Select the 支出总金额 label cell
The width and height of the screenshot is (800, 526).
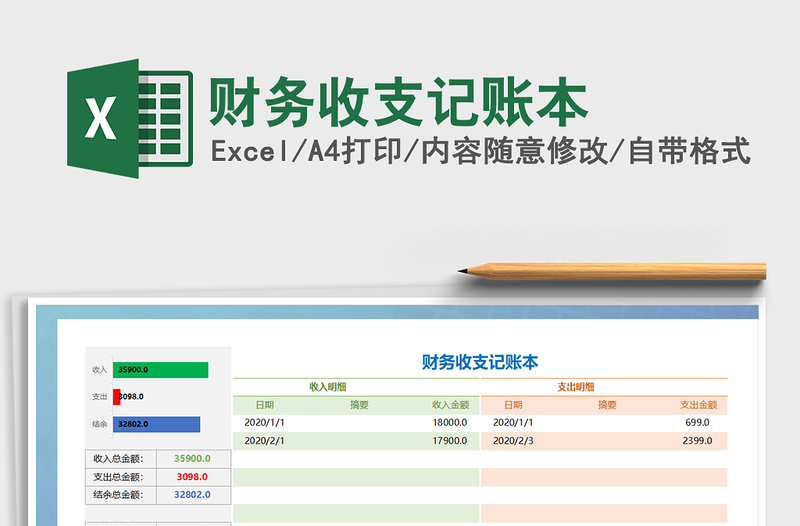[121, 477]
